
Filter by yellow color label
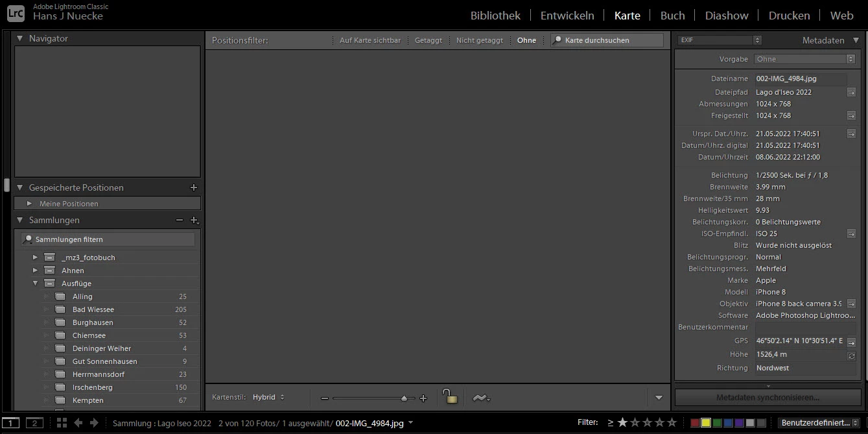706,423
